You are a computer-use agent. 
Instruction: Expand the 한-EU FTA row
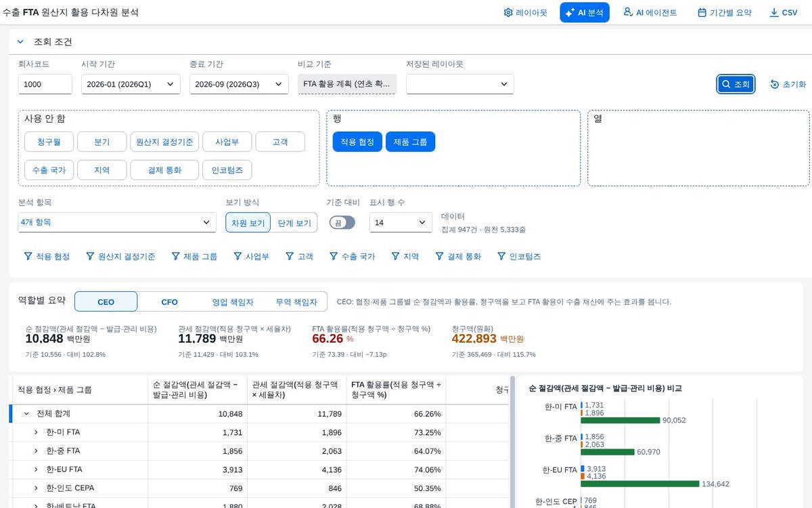[37, 469]
